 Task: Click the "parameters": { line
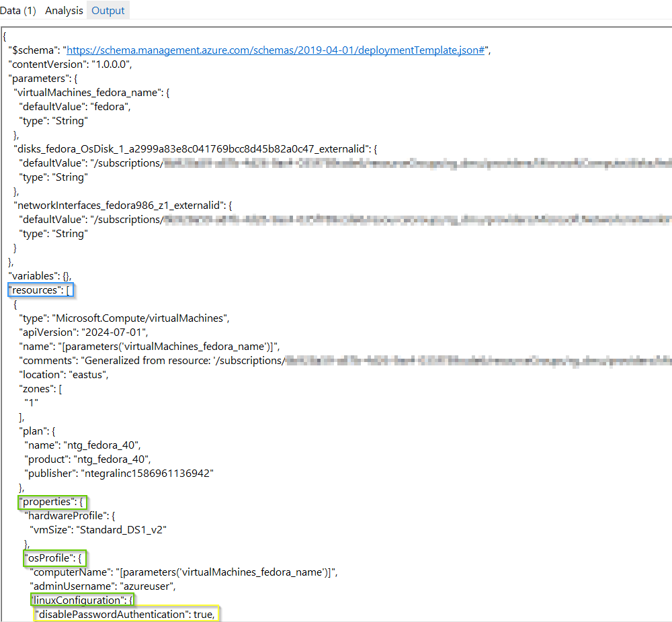(43, 79)
